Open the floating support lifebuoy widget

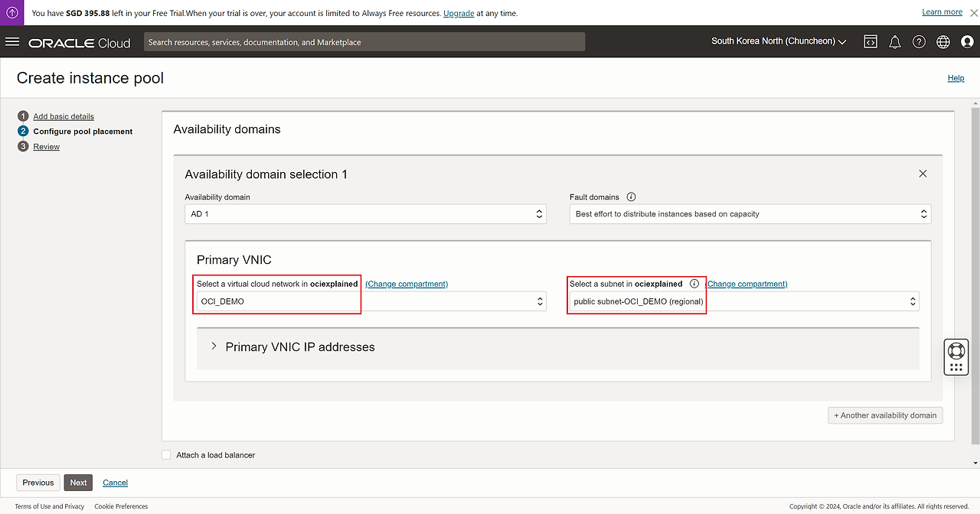(955, 351)
